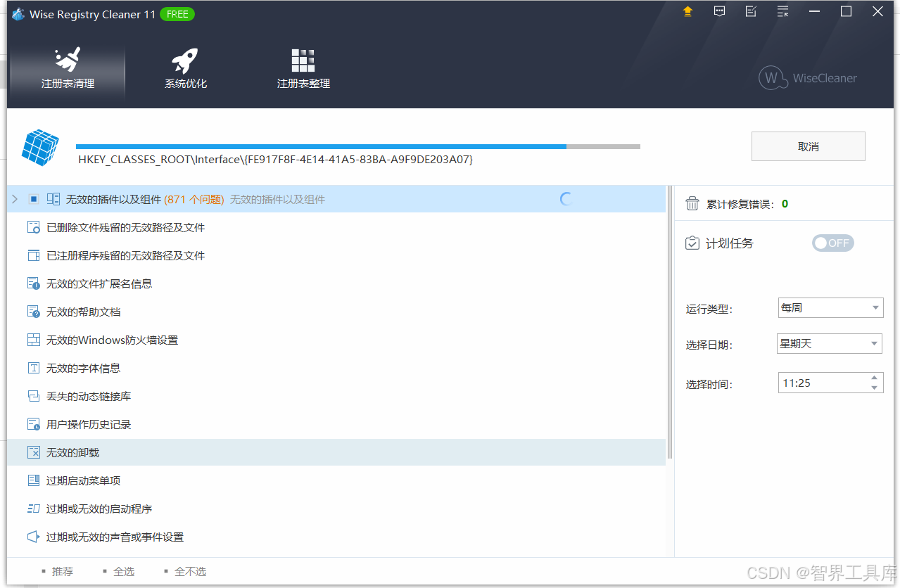
Task: Click the HKEY_CLASSES_ROOT scanning path text
Action: [x=275, y=160]
